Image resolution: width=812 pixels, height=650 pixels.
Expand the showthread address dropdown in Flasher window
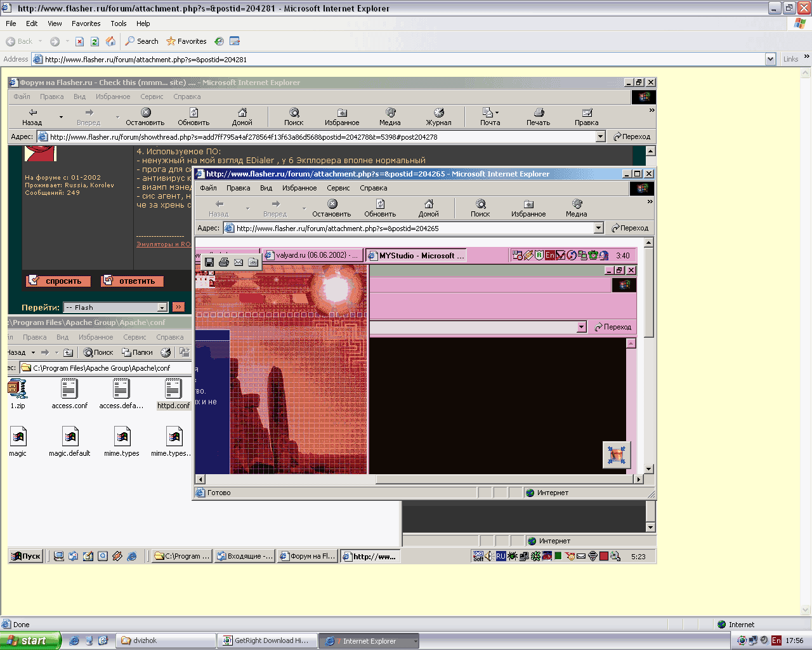[x=601, y=136]
